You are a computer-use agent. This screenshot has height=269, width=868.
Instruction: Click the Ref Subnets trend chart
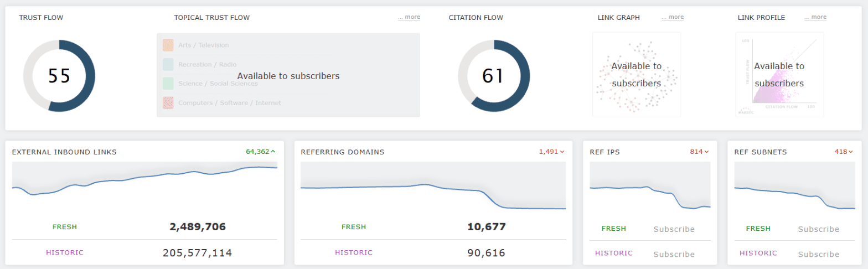point(794,187)
